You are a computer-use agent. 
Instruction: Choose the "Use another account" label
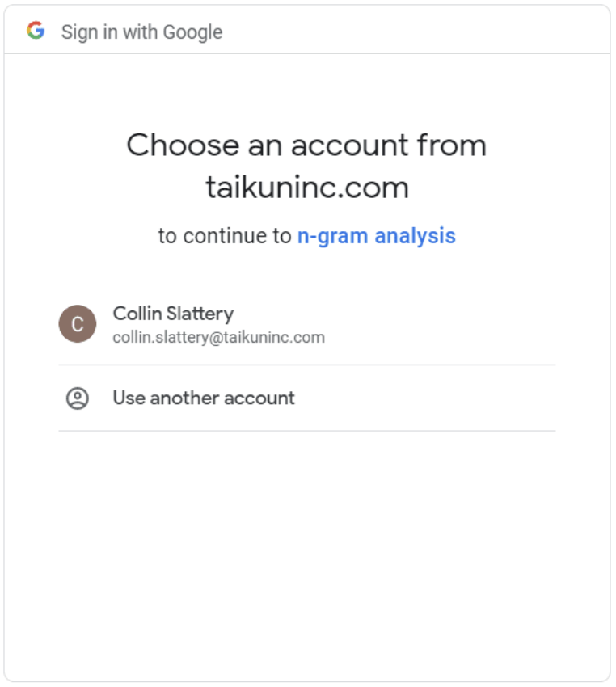pos(204,398)
